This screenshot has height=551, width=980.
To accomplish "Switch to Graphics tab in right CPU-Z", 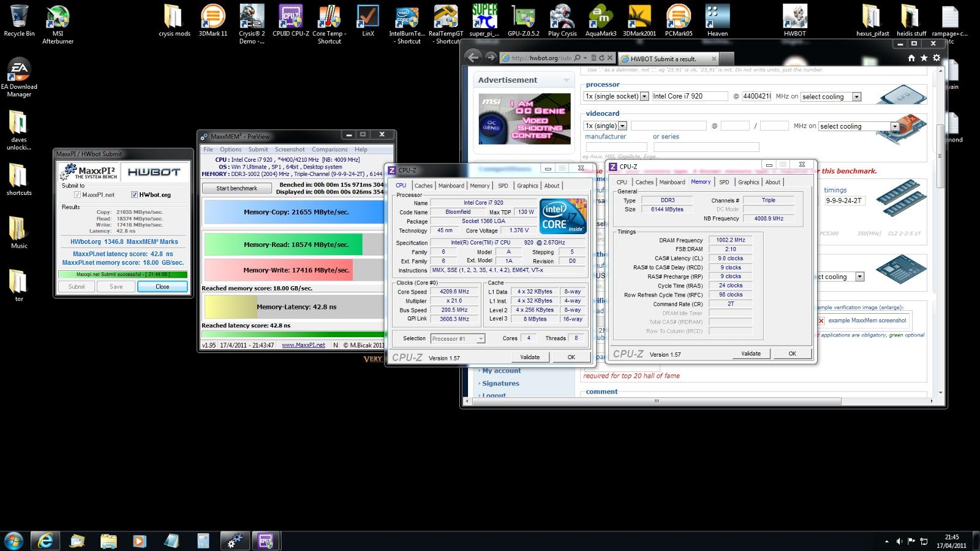I will click(748, 182).
